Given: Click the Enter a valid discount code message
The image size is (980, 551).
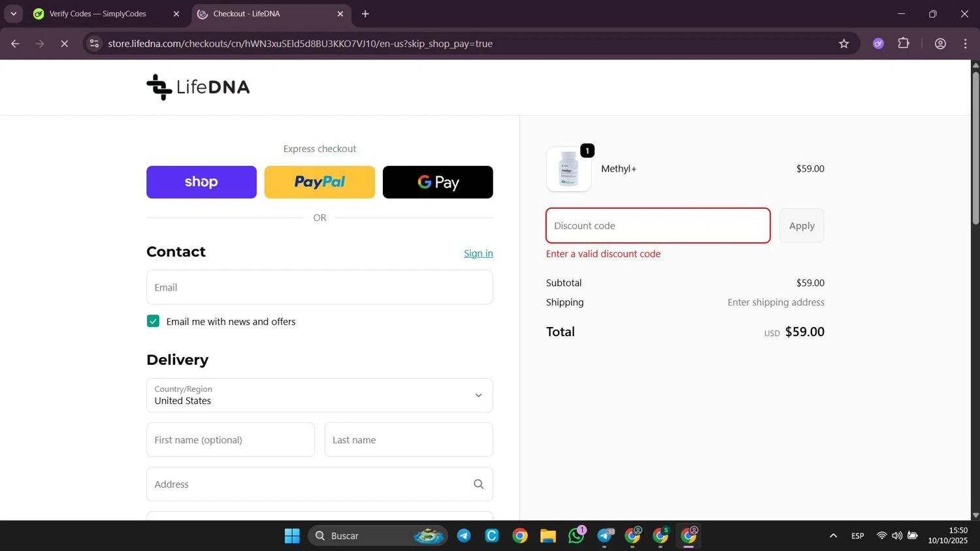Looking at the screenshot, I should point(603,254).
